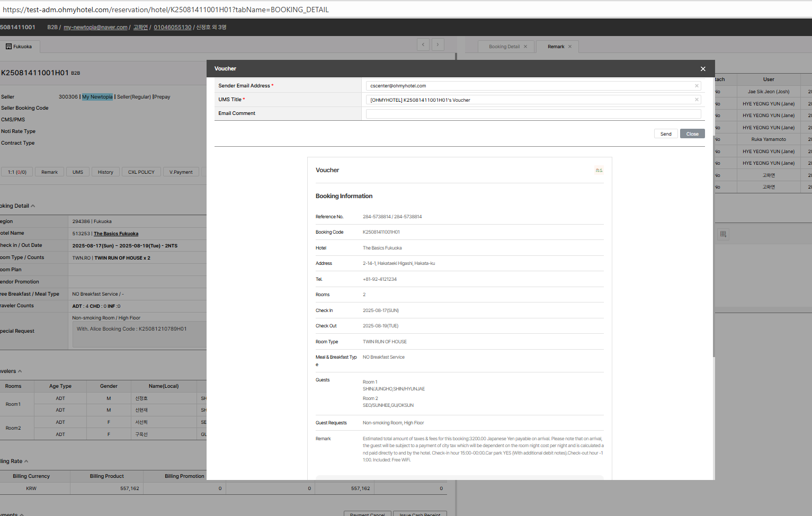The width and height of the screenshot is (812, 516).
Task: Click the check-out date 2025-08-19(TUE) in the voucher
Action: click(380, 326)
